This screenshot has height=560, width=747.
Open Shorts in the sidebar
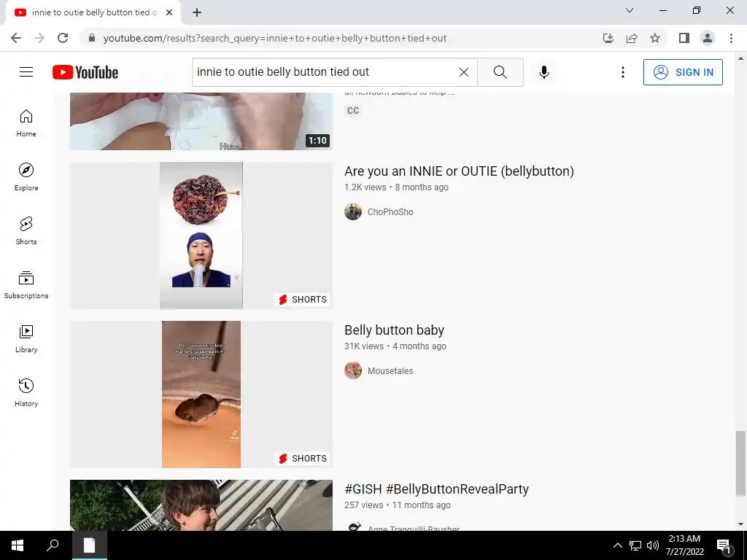[x=26, y=231]
